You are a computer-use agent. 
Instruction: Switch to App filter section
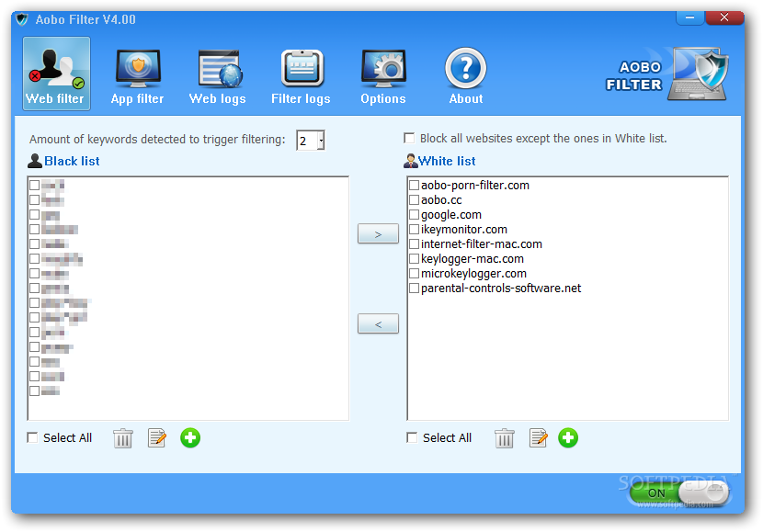[138, 77]
